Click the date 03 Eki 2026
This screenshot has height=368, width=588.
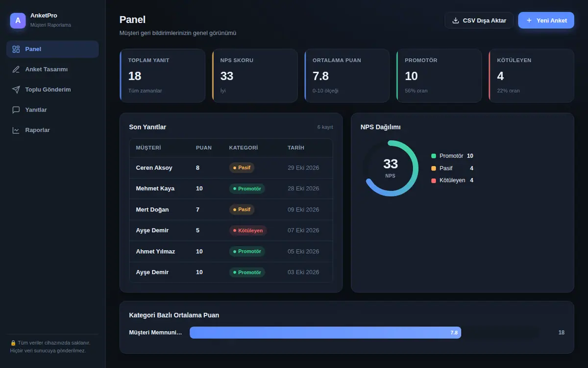[x=303, y=272]
